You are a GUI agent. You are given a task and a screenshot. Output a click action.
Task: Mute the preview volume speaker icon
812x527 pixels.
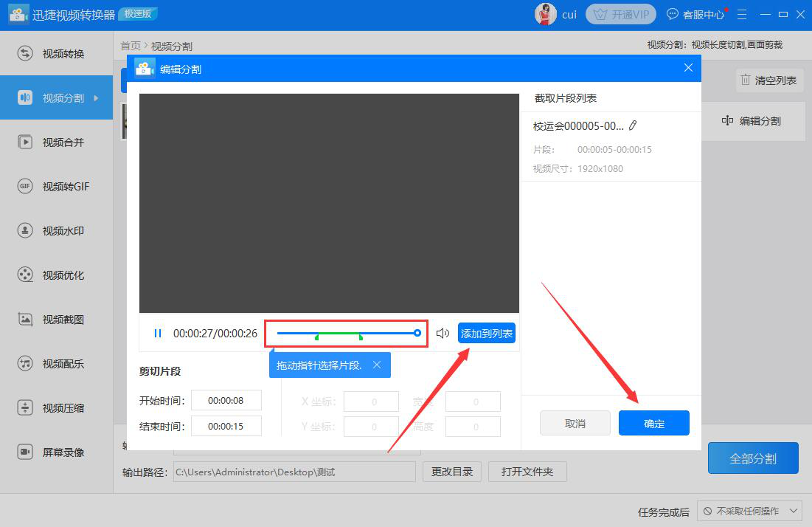pyautogui.click(x=443, y=333)
